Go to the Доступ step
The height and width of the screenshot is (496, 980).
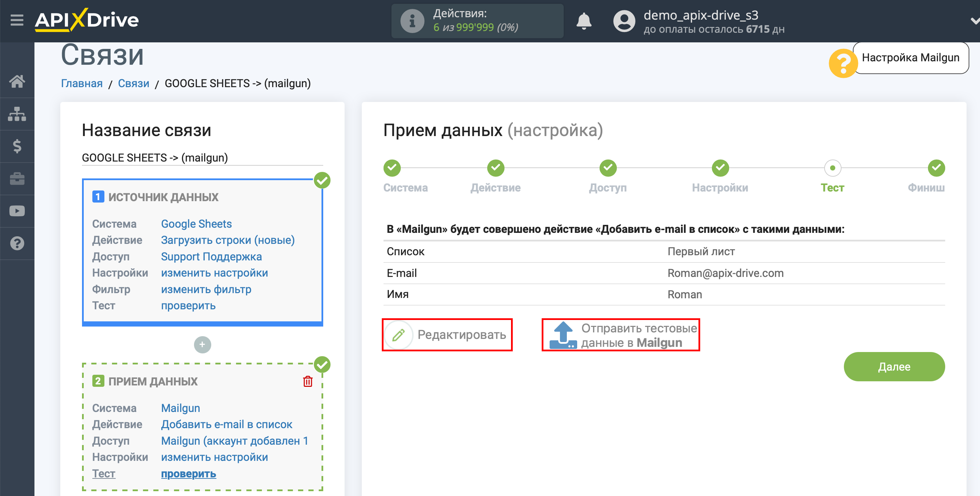click(608, 168)
